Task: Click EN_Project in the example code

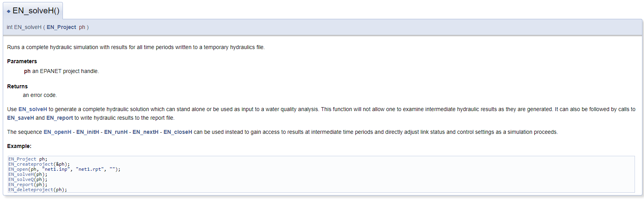Action: pos(22,159)
